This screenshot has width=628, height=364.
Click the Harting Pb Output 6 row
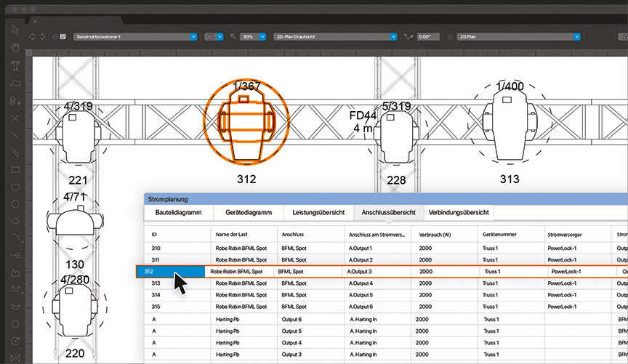(386, 320)
